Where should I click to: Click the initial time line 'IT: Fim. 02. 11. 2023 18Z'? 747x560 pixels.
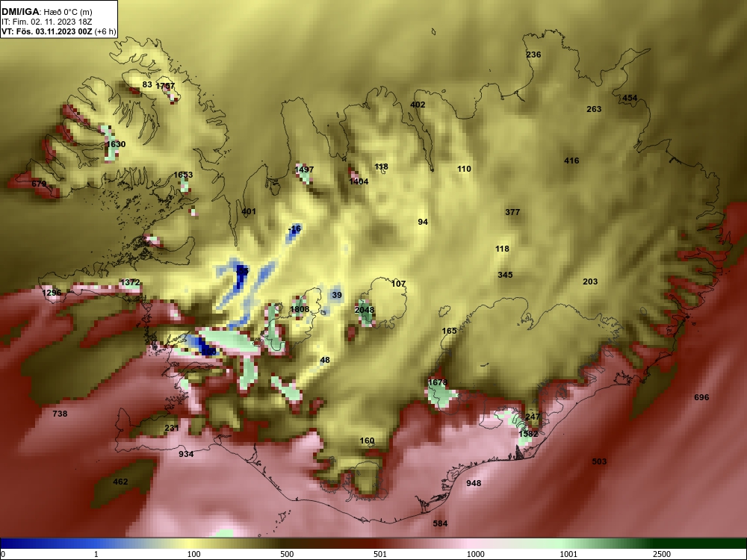[46, 22]
